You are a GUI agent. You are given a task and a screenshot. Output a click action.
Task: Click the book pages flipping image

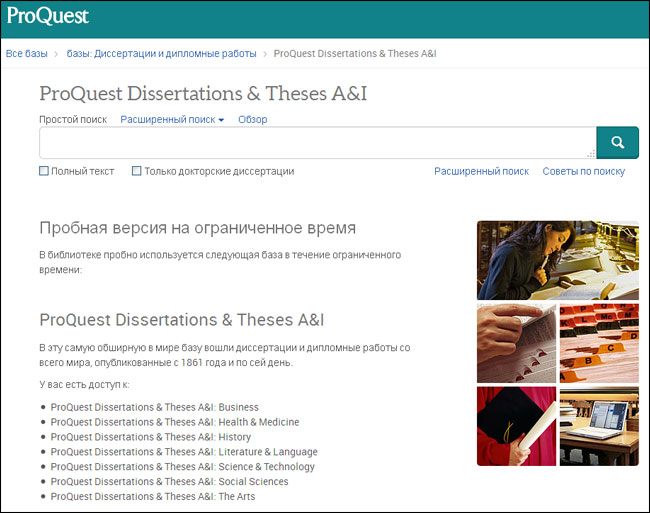tap(515, 343)
